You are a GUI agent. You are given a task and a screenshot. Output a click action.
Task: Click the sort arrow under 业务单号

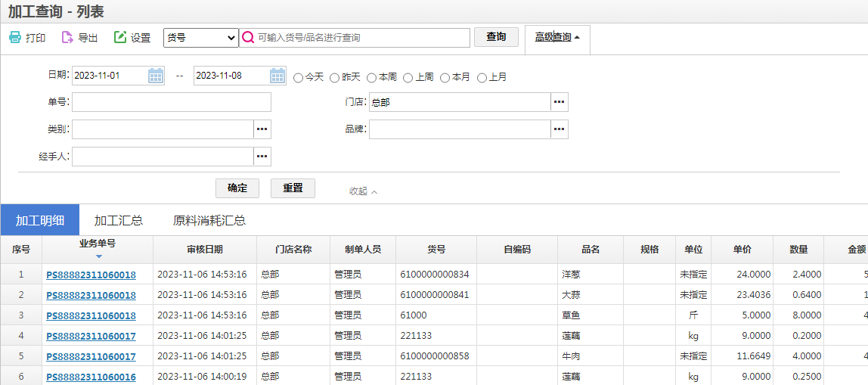(98, 256)
